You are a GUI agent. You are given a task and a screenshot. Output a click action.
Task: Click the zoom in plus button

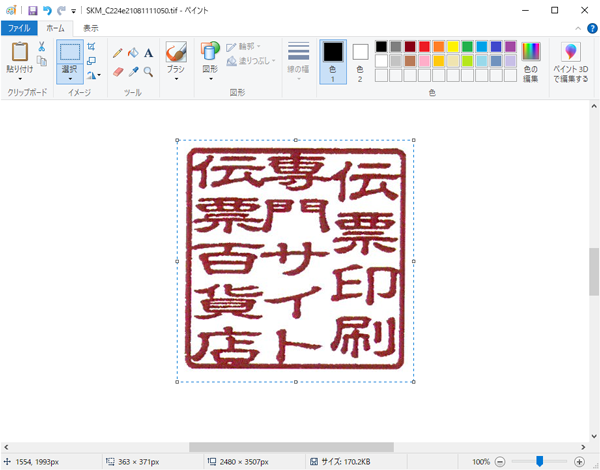click(579, 462)
